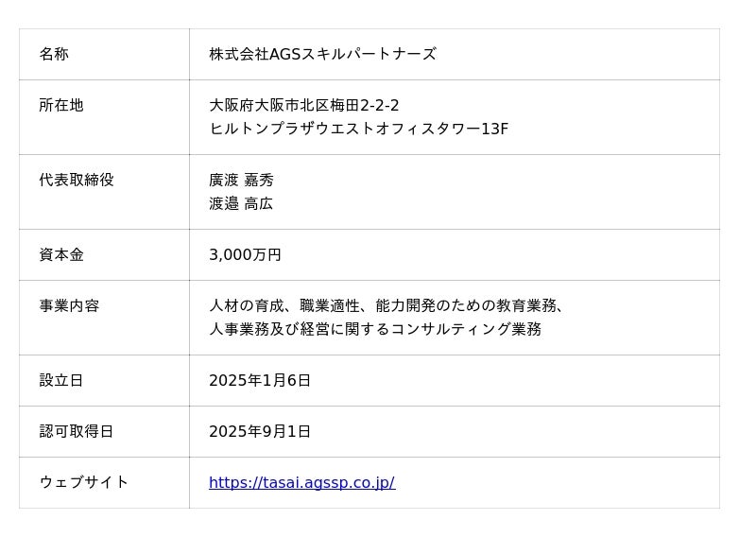The width and height of the screenshot is (756, 537).
Task: Select the 人事業務及び経営に関するコンサルティング業務 line
Action: pyautogui.click(x=375, y=329)
